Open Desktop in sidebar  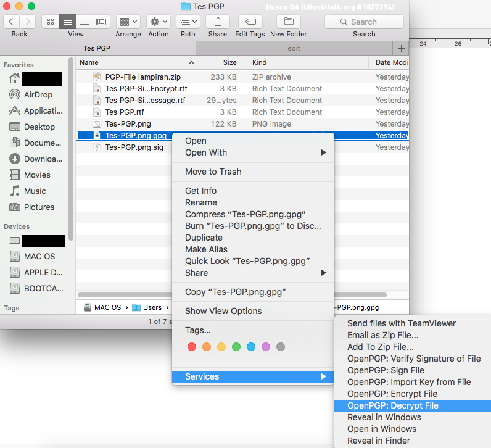32,127
